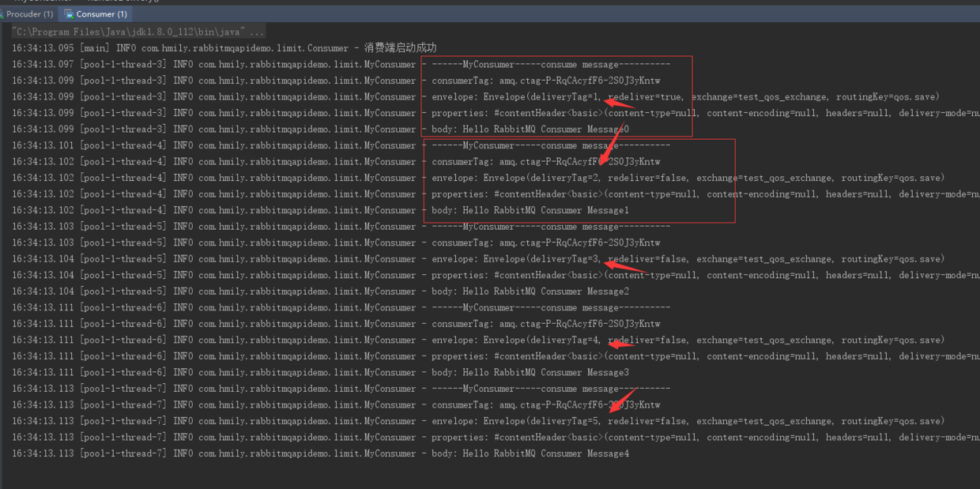Image resolution: width=980 pixels, height=489 pixels.
Task: Click thread-4 consumerTag log line
Action: pyautogui.click(x=336, y=162)
